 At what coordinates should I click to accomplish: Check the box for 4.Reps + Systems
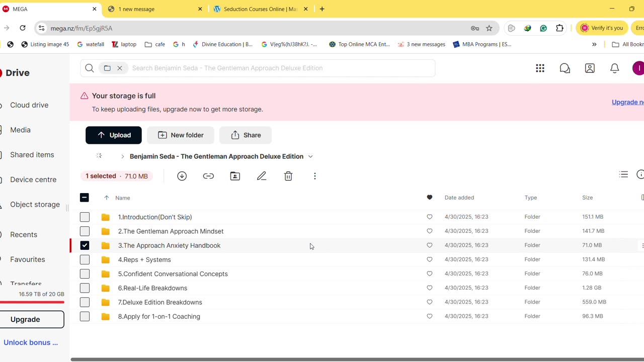click(x=85, y=259)
